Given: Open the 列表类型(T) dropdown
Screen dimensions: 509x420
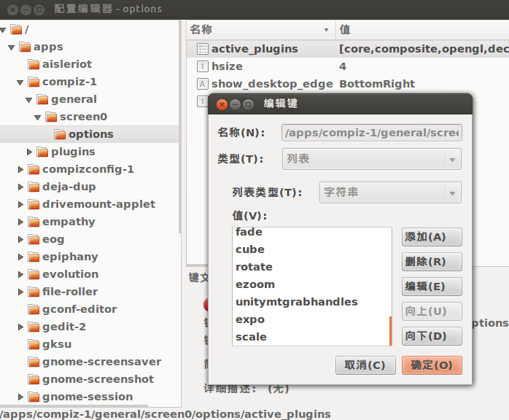Looking at the screenshot, I should pos(390,192).
